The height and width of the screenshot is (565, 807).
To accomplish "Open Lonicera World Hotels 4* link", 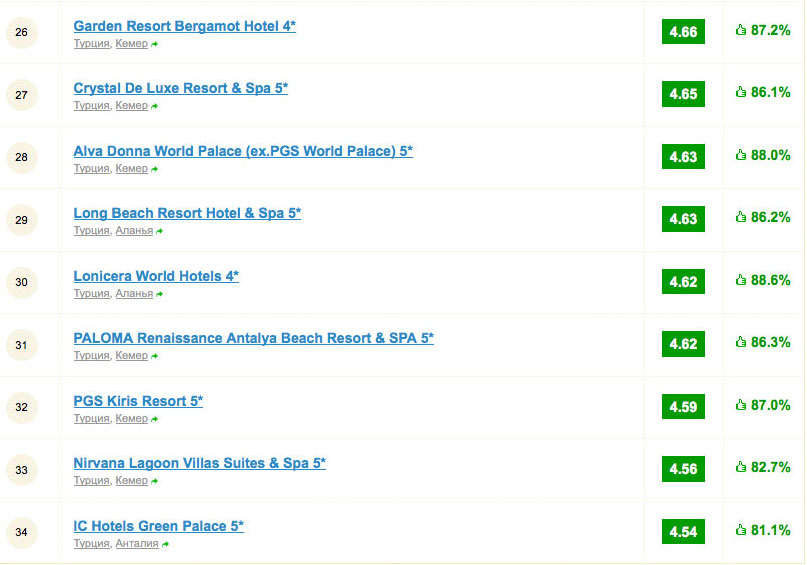I will coord(156,276).
